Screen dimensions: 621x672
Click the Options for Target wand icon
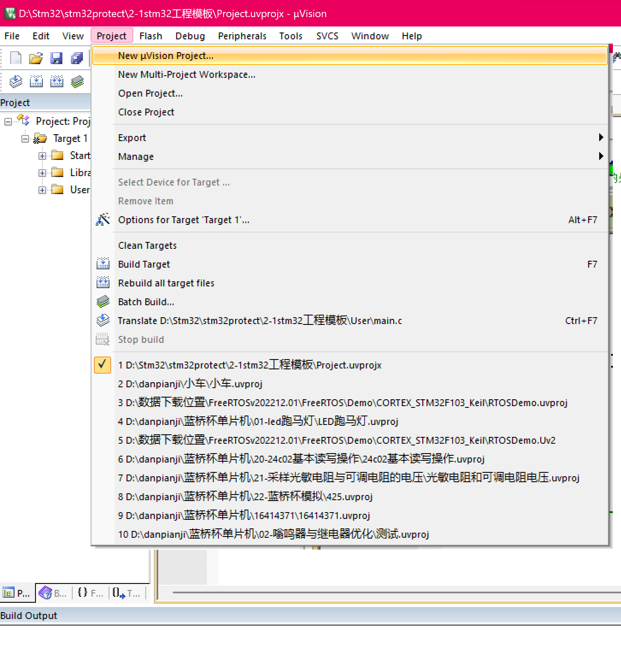pos(103,220)
